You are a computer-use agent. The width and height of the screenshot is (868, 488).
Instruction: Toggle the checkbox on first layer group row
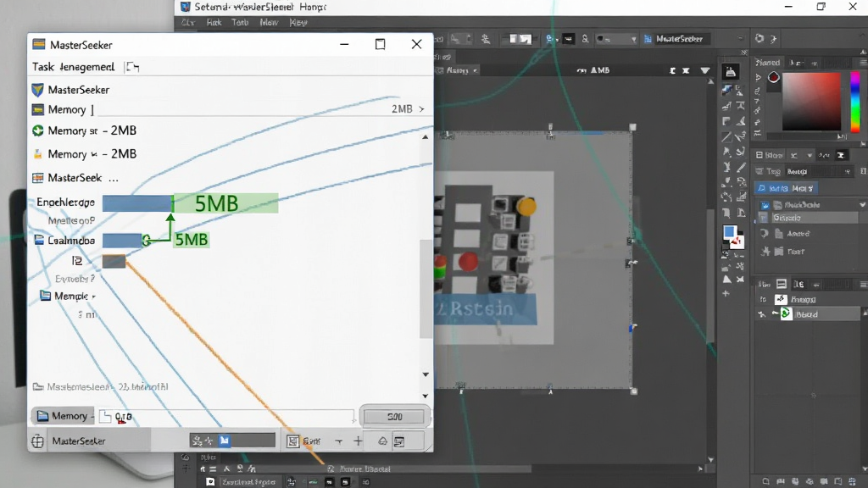click(x=765, y=205)
